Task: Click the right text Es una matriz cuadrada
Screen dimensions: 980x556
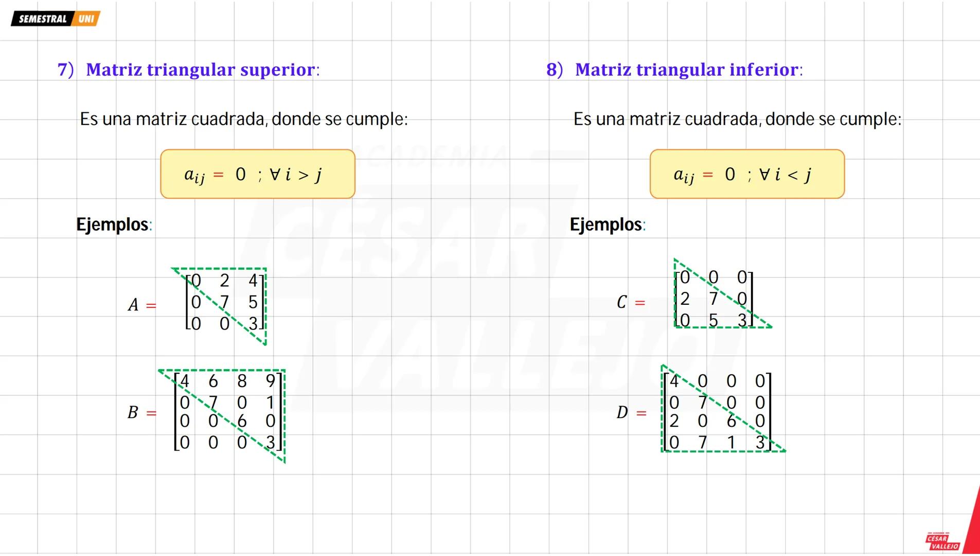Action: click(x=737, y=119)
